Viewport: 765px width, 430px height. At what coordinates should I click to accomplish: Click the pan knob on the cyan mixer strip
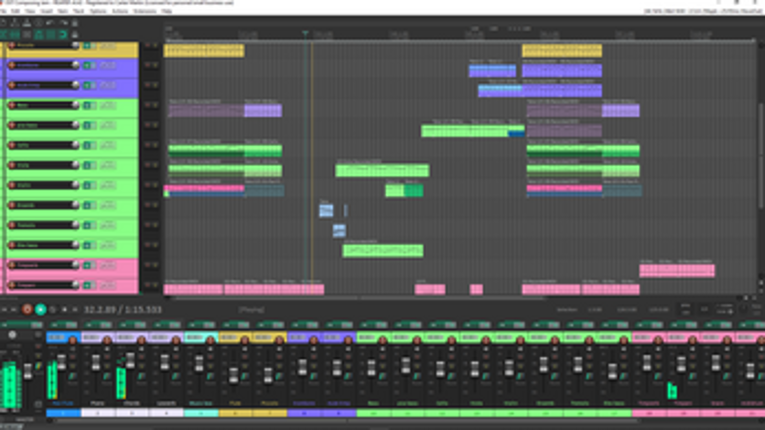[210, 340]
